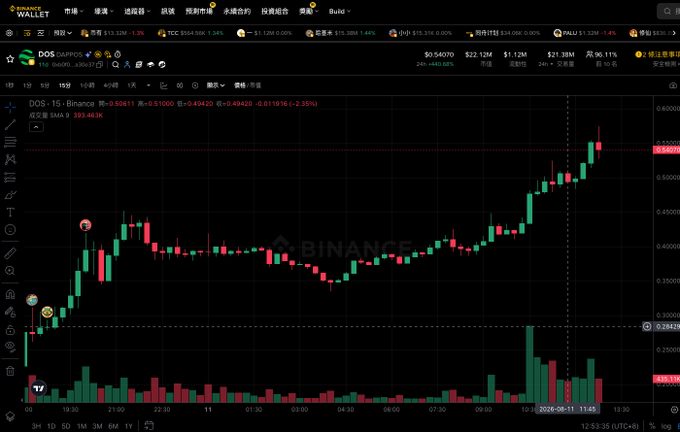Switch chart to 4小時 interval

pos(111,85)
